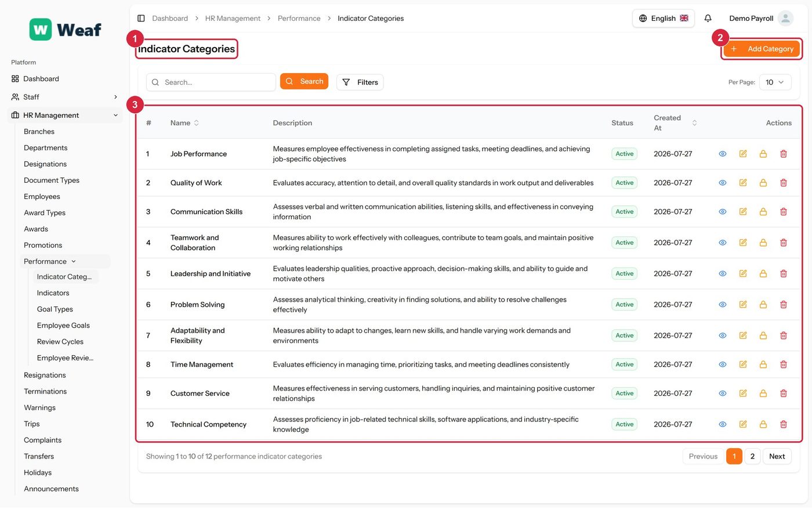Click the Performance breadcrumb link
This screenshot has height=509, width=812.
click(x=299, y=19)
